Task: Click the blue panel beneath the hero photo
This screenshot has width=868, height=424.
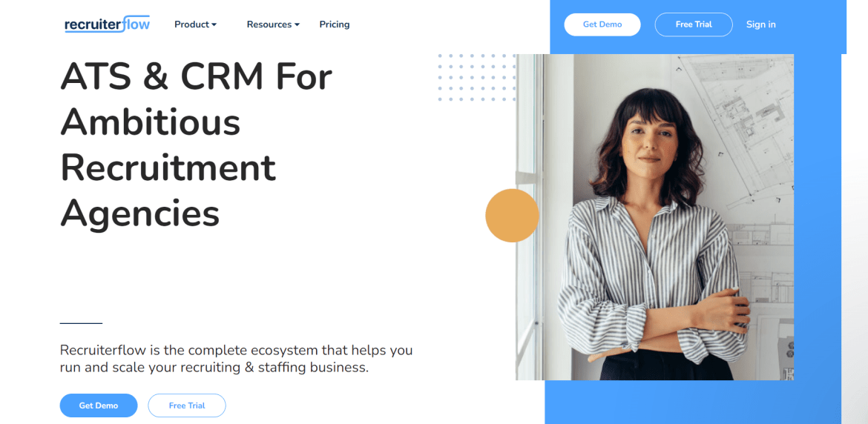Action: click(692, 402)
